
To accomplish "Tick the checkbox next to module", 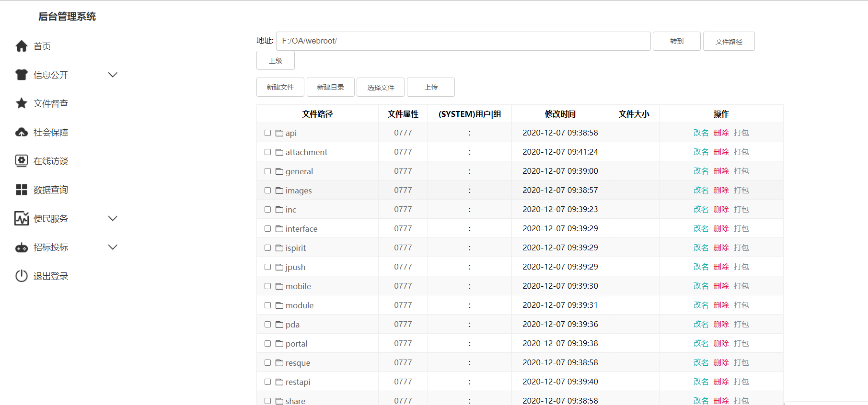I will tap(268, 305).
